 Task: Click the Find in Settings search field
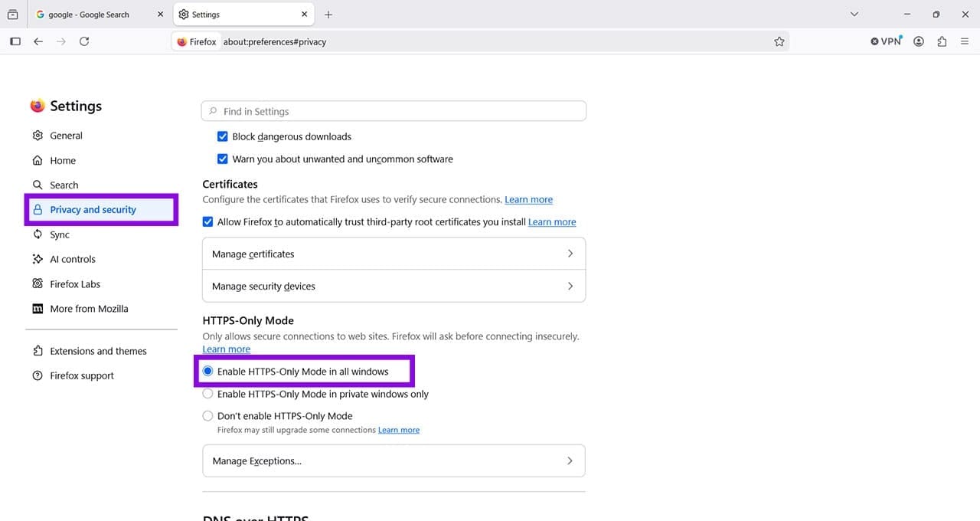pyautogui.click(x=394, y=111)
